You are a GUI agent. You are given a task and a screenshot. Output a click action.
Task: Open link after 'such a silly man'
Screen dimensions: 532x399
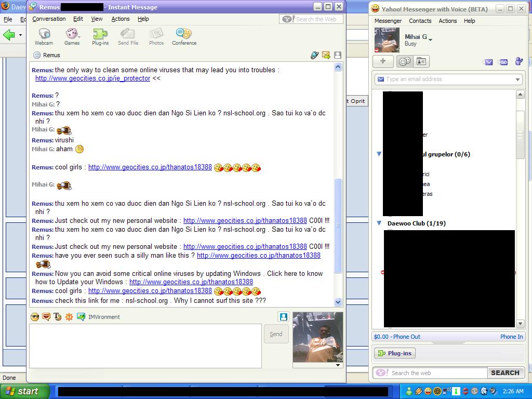point(259,256)
